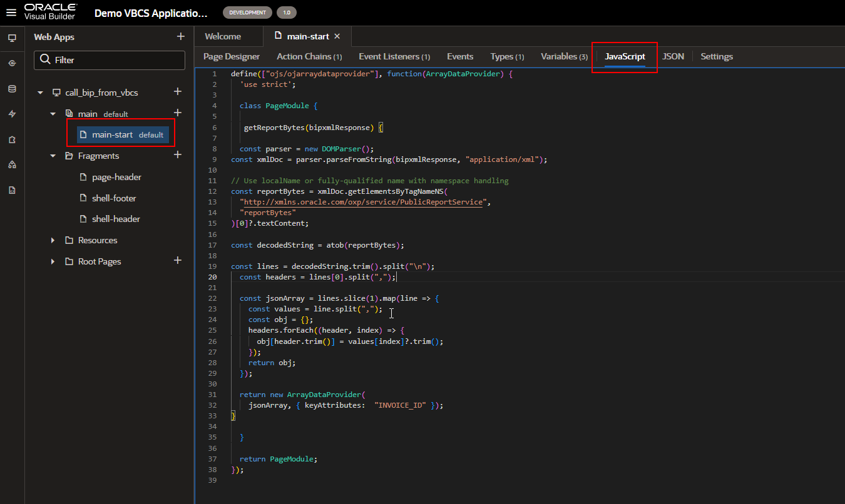Click the 1.0 version badge

(287, 13)
